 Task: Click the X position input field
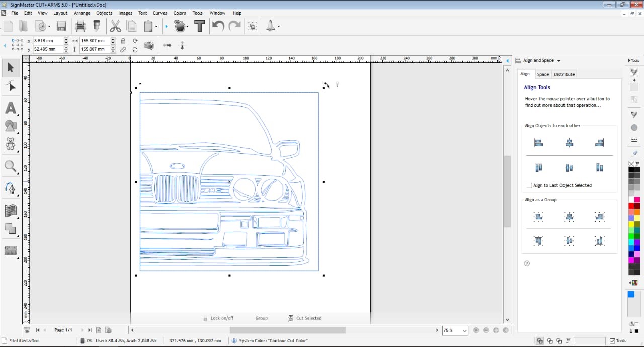coord(48,41)
